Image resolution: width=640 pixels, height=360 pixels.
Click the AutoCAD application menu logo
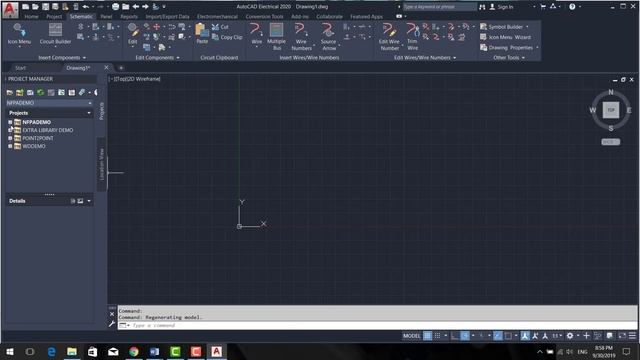10,9
